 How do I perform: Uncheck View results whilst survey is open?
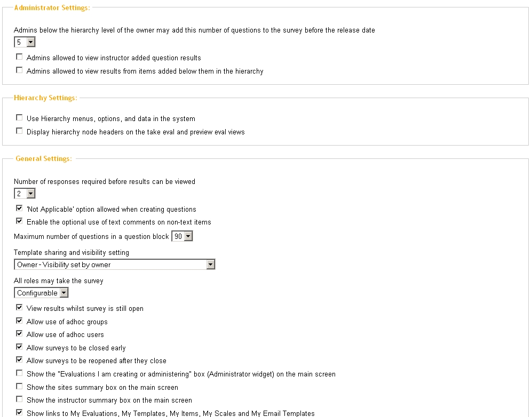(20, 308)
